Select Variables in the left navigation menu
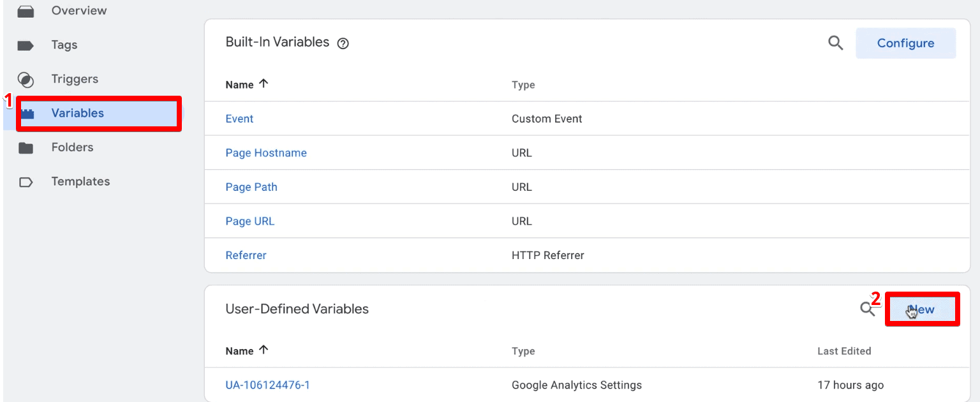Image resolution: width=980 pixels, height=402 pixels. pos(77,113)
